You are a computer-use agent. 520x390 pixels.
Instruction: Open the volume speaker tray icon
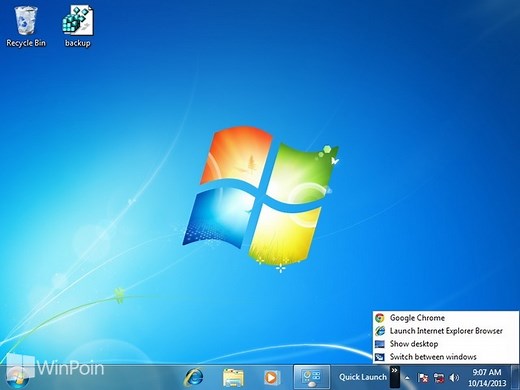pyautogui.click(x=454, y=378)
